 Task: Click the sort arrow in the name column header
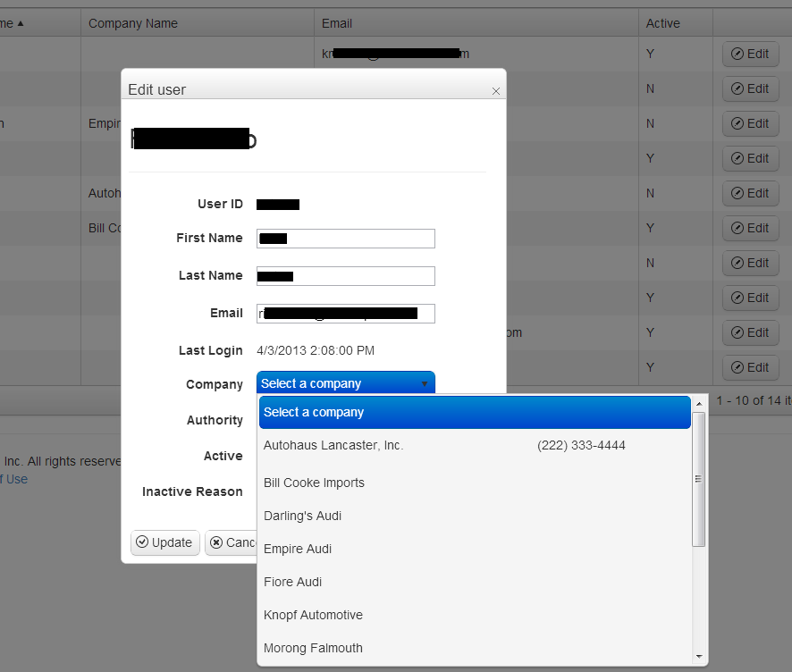(x=21, y=23)
